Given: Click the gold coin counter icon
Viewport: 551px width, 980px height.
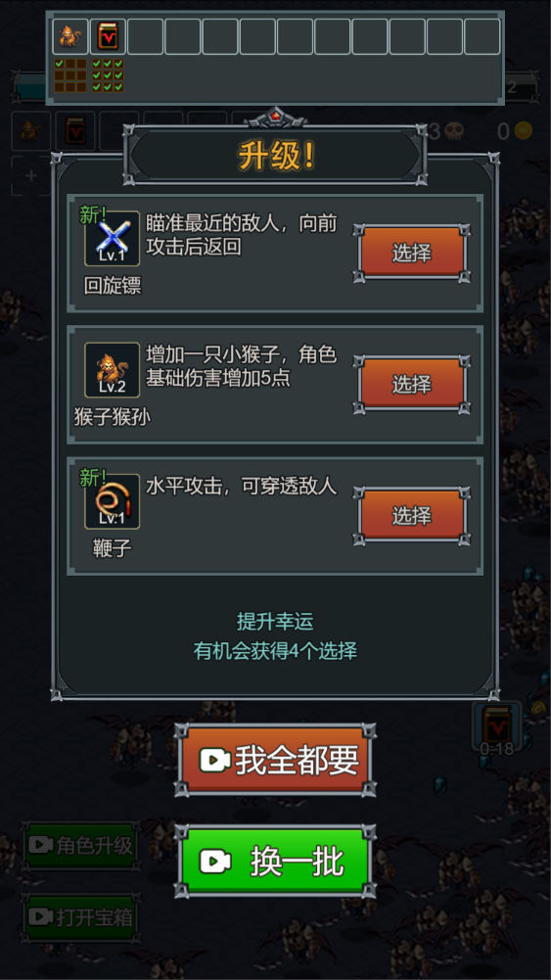Looking at the screenshot, I should [x=524, y=131].
